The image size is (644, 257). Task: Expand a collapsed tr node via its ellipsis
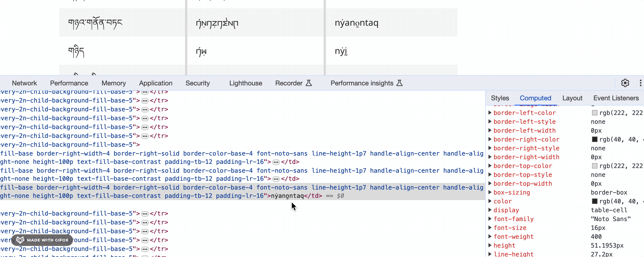click(x=145, y=100)
